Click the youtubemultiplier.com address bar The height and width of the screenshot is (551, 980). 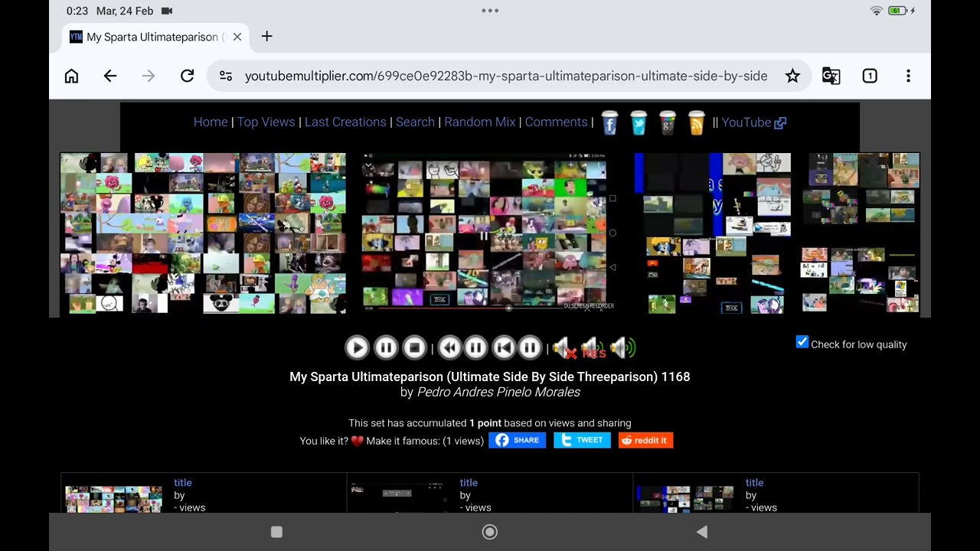coord(506,76)
